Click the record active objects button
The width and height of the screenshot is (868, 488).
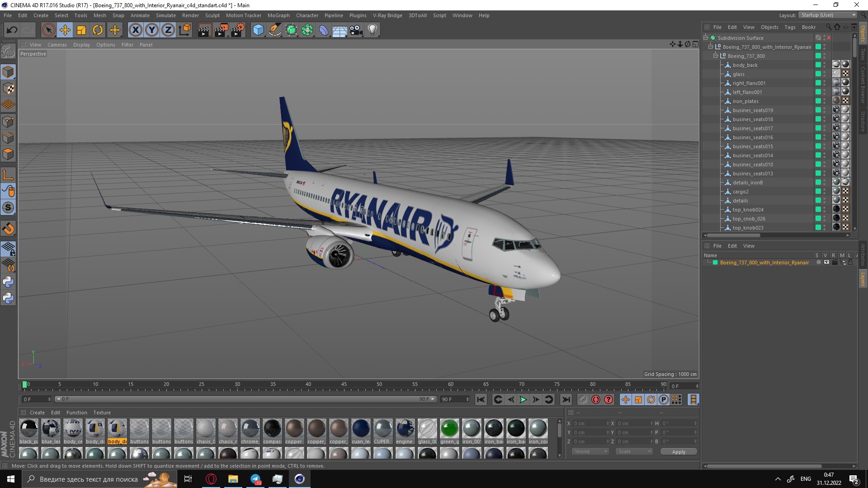(583, 399)
